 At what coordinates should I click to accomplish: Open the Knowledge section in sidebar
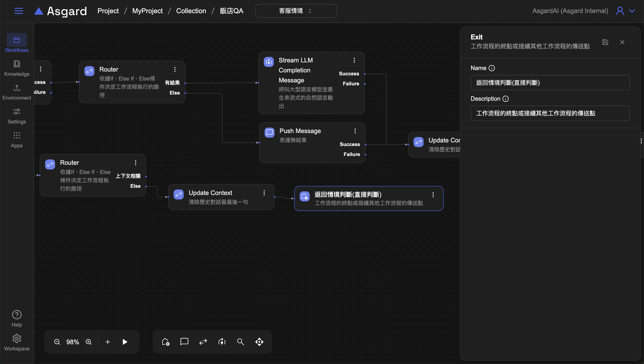tap(17, 68)
